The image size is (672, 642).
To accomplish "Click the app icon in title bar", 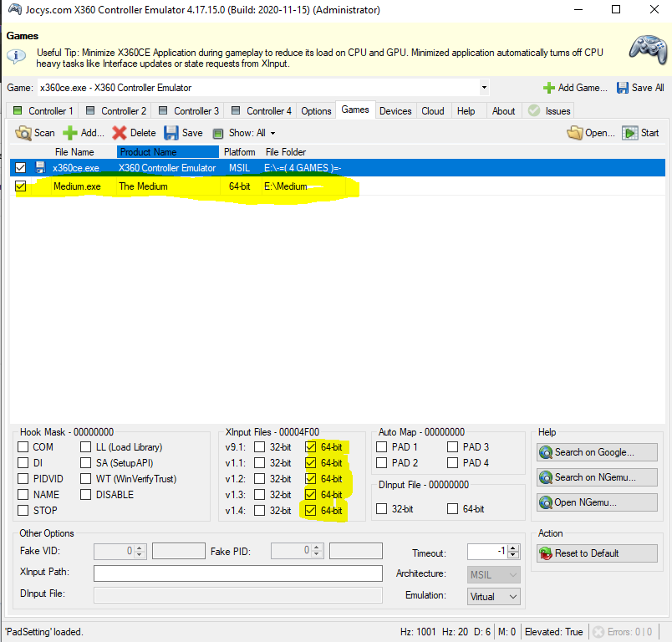I will click(14, 9).
